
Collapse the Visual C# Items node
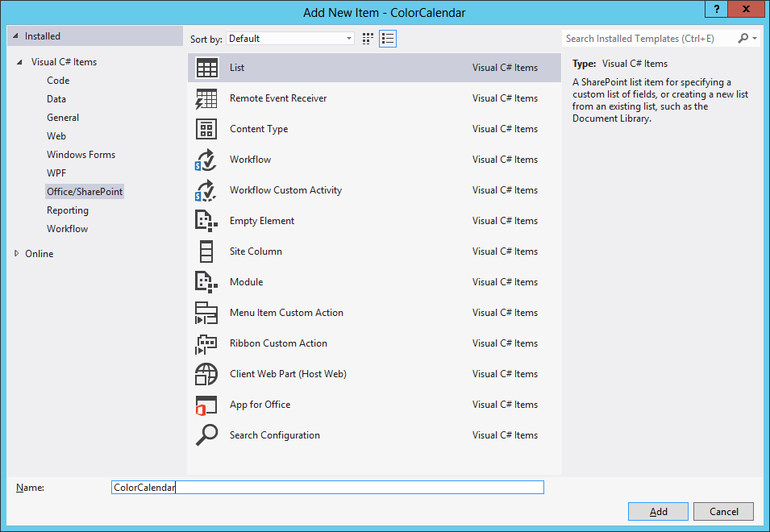coord(19,62)
